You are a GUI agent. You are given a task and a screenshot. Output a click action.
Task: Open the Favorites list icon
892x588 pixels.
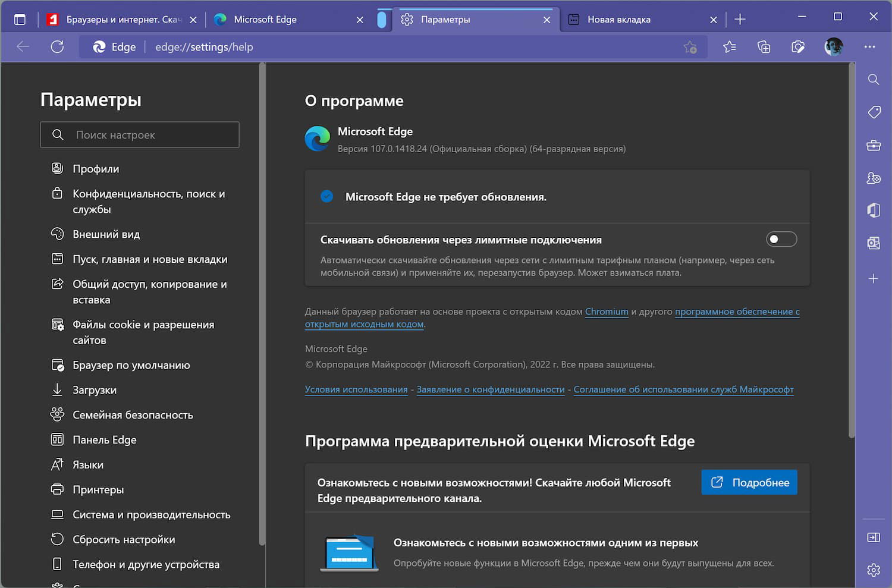[x=730, y=47]
